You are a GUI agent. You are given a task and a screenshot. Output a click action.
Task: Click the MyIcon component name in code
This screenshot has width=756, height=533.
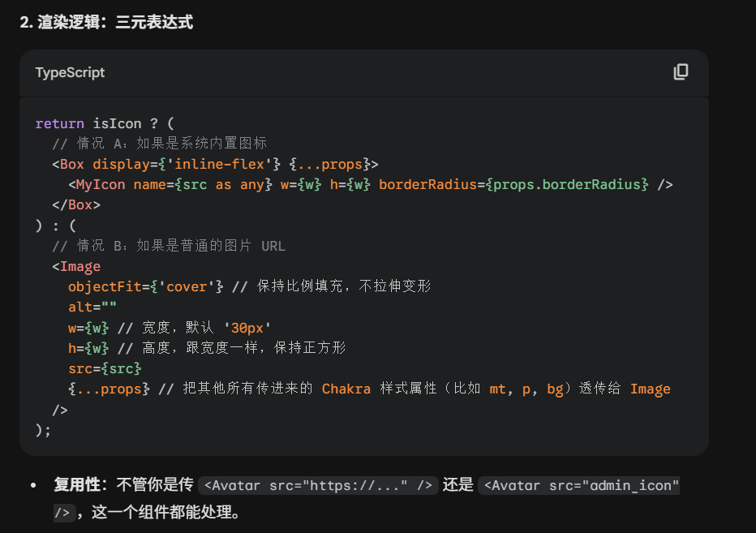(x=101, y=184)
